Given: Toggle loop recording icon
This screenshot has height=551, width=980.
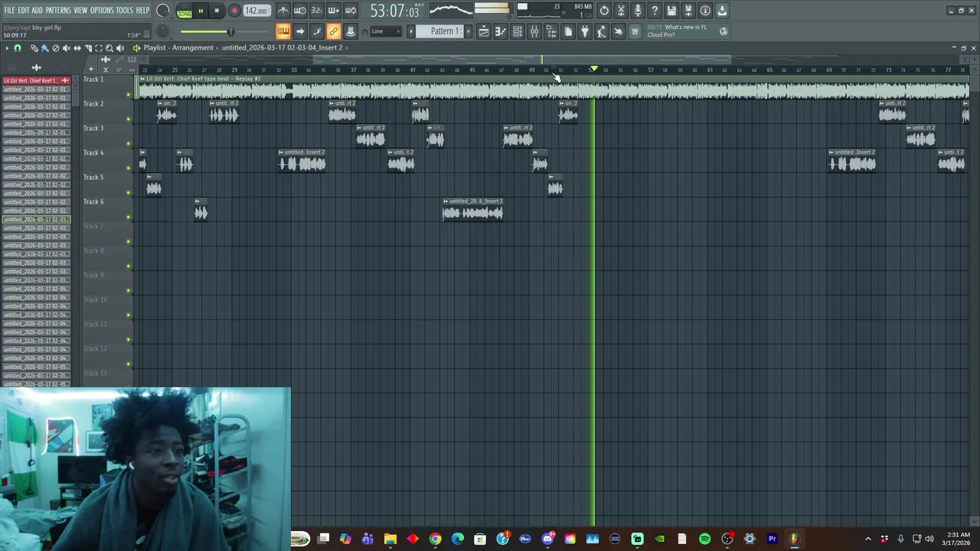Looking at the screenshot, I should tap(350, 11).
